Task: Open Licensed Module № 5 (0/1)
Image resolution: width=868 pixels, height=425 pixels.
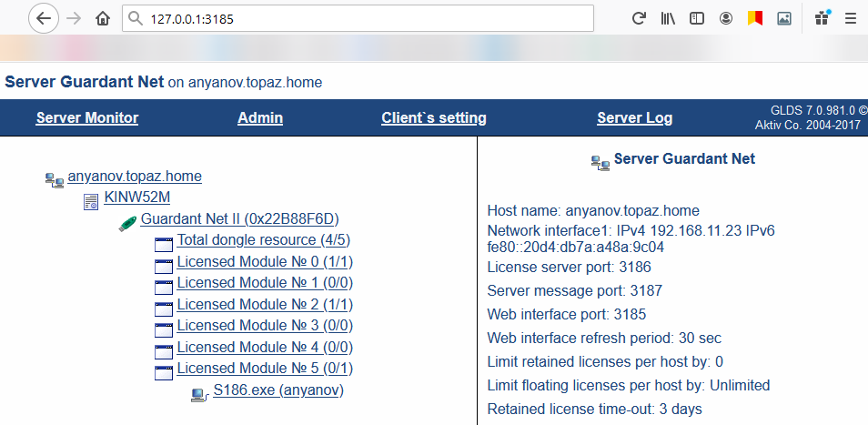Action: [x=265, y=369]
